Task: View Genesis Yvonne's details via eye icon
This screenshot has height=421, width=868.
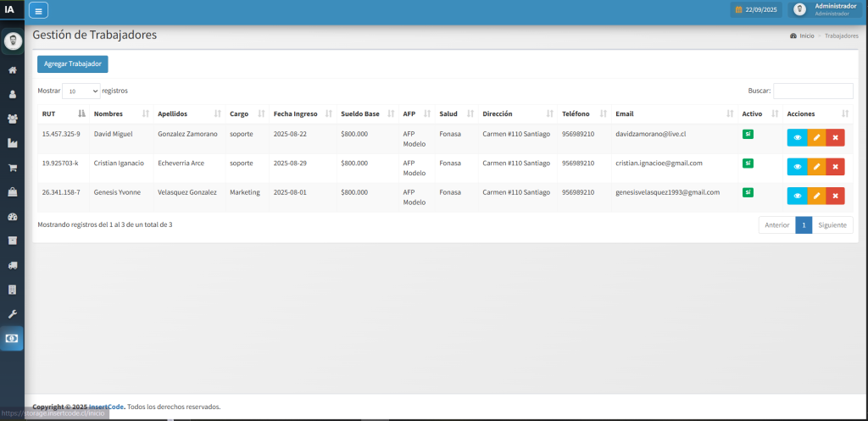Action: [x=797, y=197]
